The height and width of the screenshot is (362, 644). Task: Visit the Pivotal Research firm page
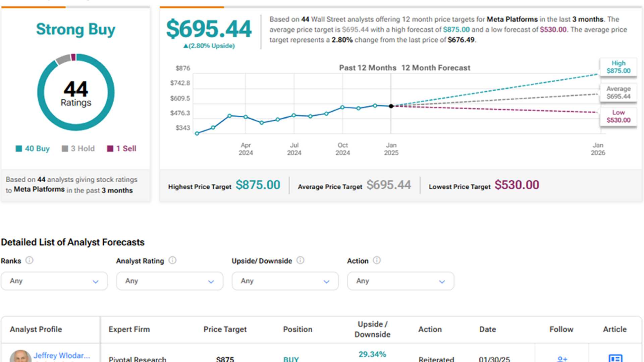coord(137,359)
